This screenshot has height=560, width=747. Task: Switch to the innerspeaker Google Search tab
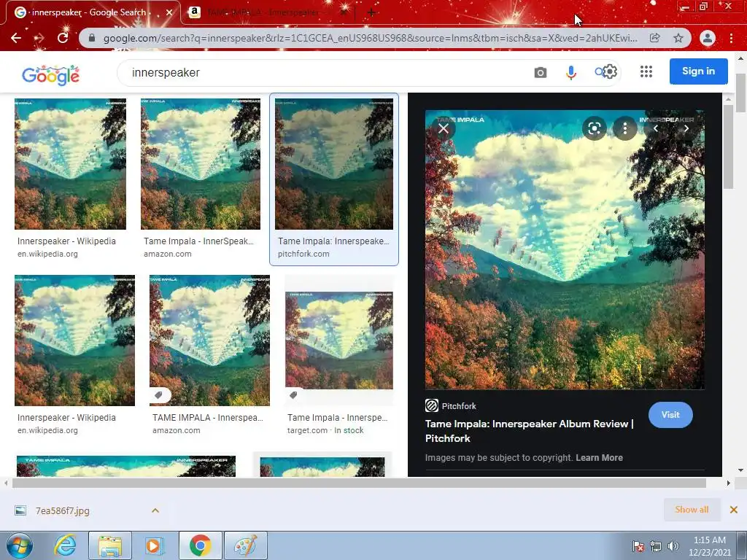point(88,12)
